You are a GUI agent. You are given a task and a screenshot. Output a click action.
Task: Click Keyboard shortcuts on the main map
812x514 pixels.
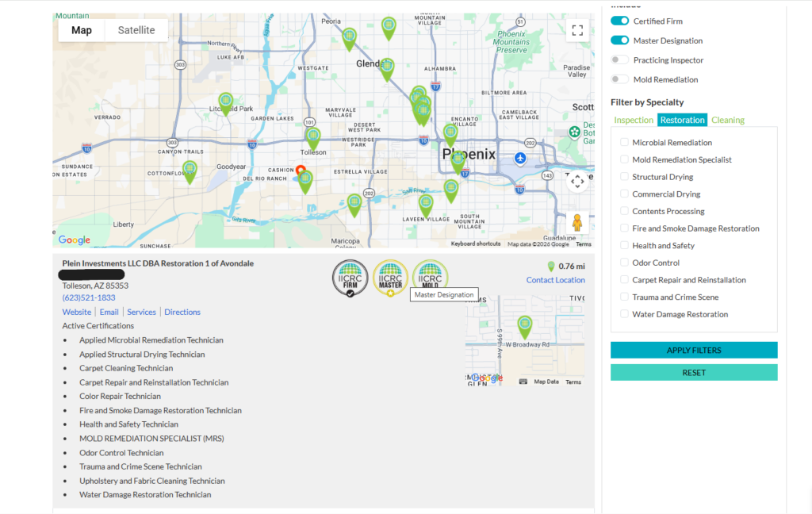click(476, 244)
